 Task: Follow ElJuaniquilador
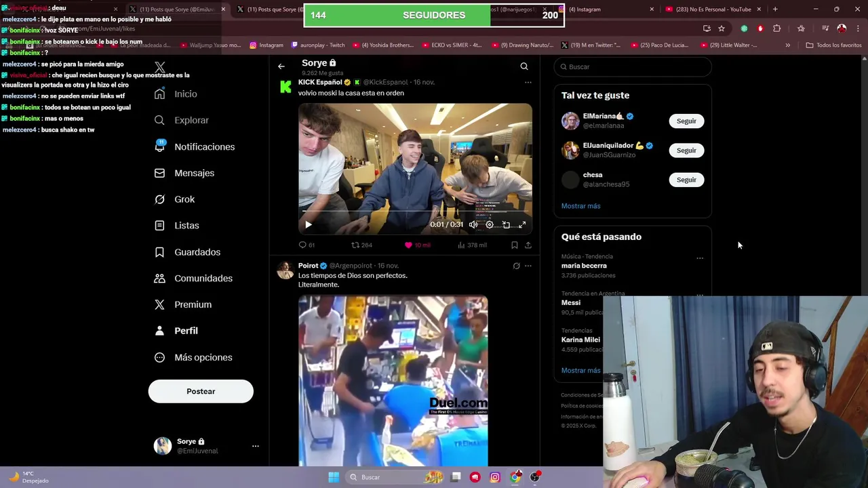686,150
